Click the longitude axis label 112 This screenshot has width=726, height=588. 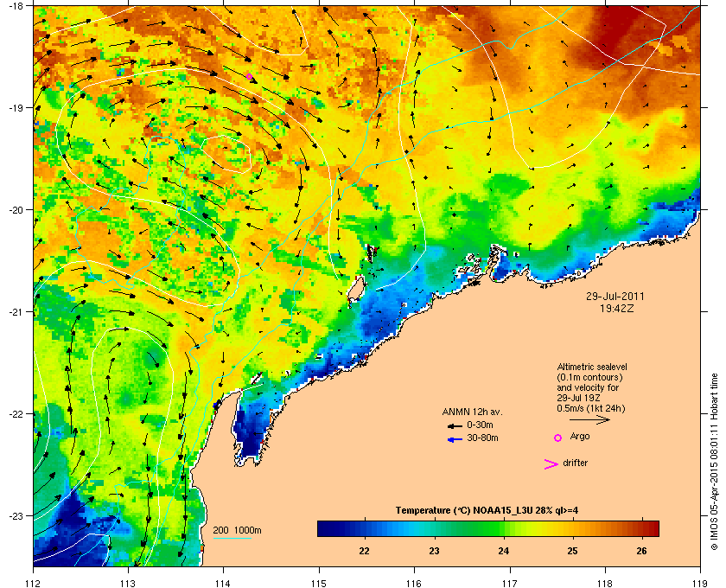pyautogui.click(x=33, y=584)
